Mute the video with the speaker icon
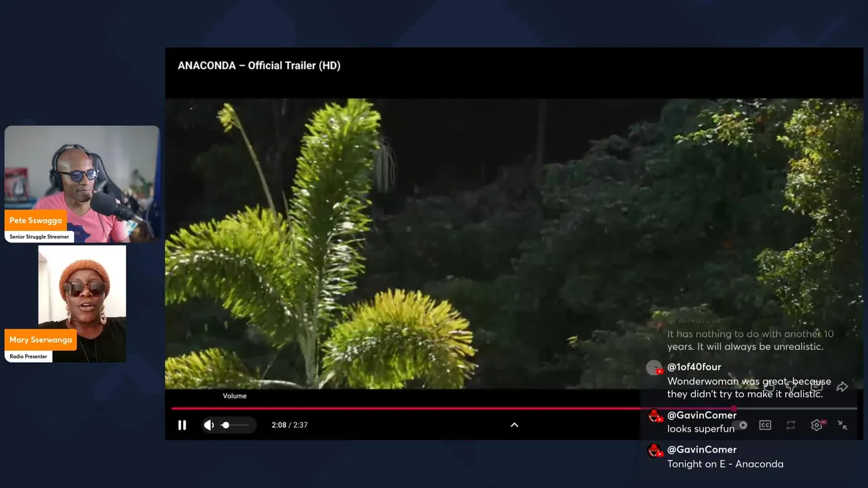 coord(209,425)
